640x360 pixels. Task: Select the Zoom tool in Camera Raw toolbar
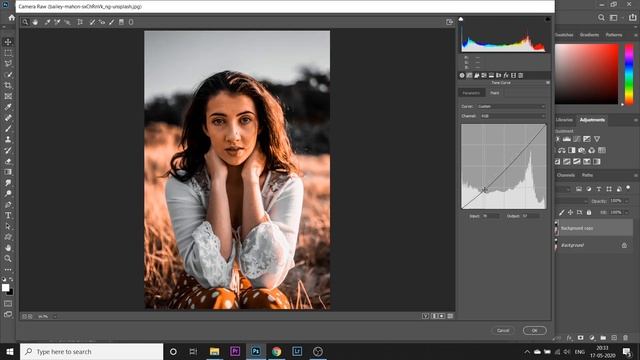click(25, 22)
